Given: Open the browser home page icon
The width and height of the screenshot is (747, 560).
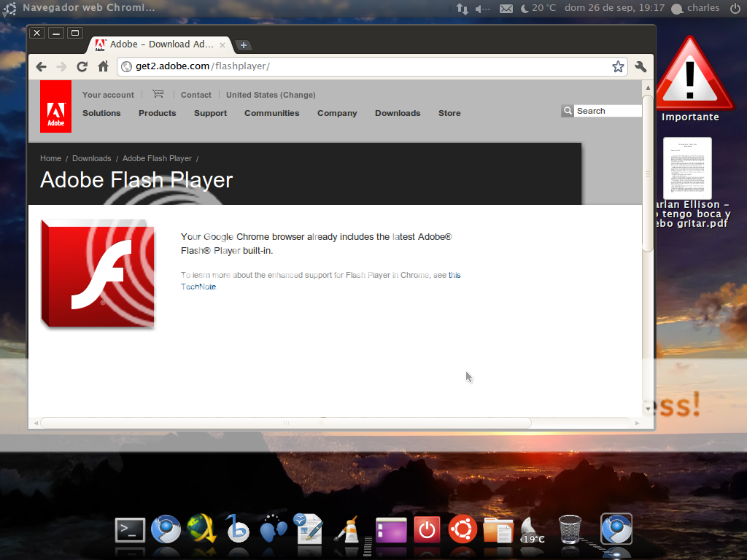Looking at the screenshot, I should [x=103, y=66].
